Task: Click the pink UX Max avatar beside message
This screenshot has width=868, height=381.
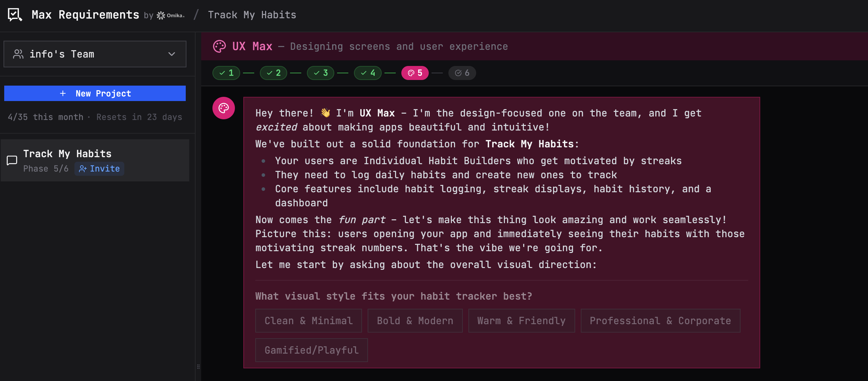Action: coord(224,108)
